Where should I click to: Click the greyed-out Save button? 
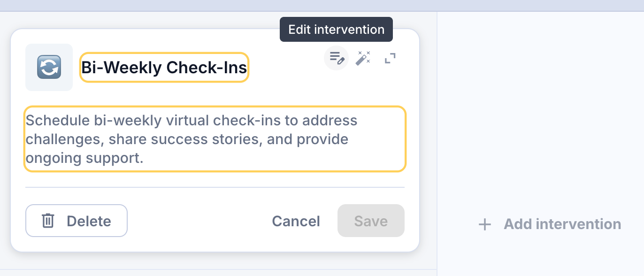pos(371,221)
